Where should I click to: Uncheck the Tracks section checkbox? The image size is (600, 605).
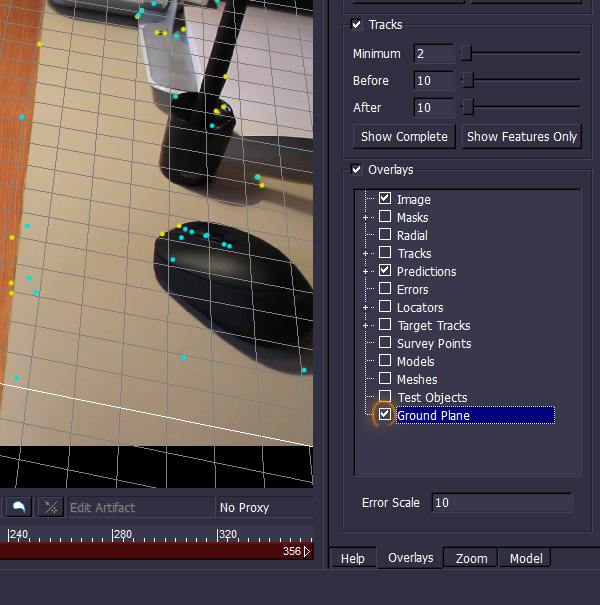tap(357, 25)
